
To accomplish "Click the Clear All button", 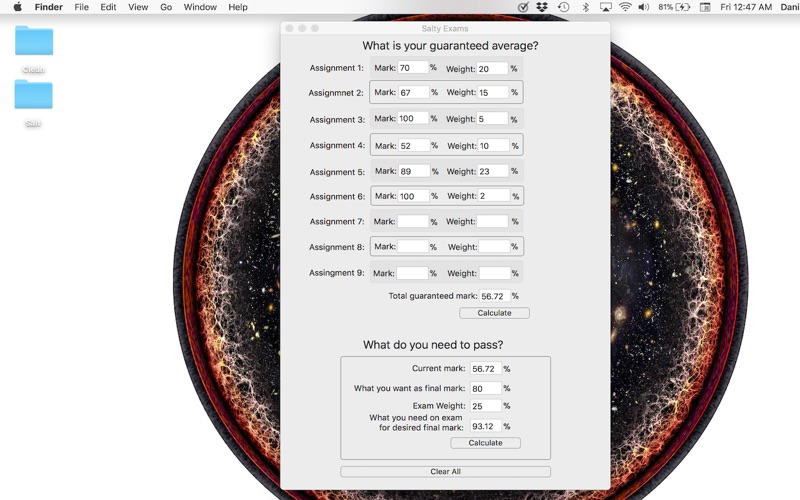I will click(445, 471).
